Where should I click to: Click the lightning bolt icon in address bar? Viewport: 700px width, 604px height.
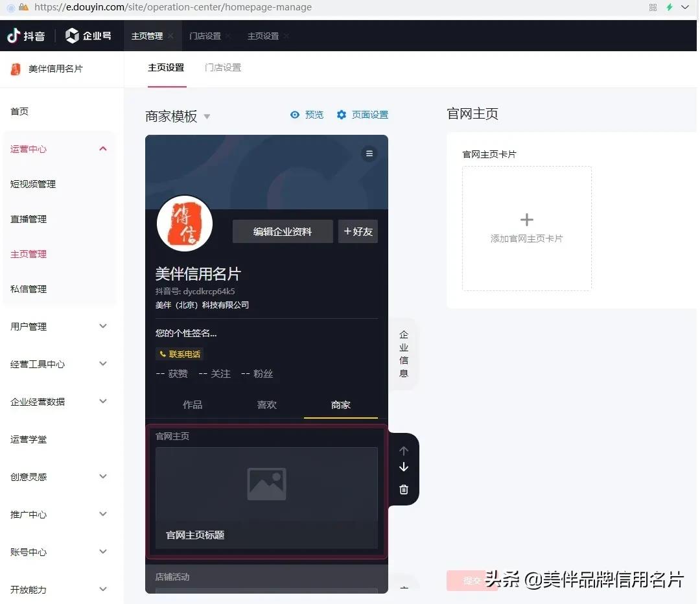pos(669,7)
